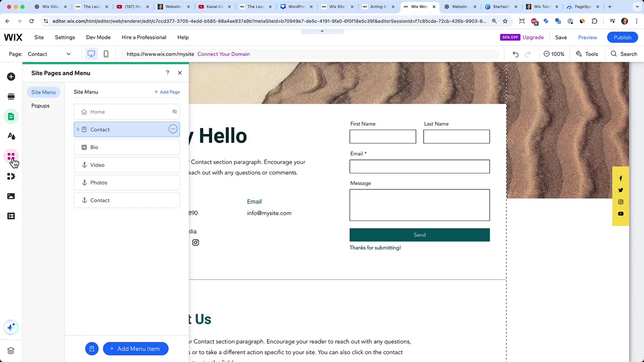Open the help question mark in panel

pos(168,73)
